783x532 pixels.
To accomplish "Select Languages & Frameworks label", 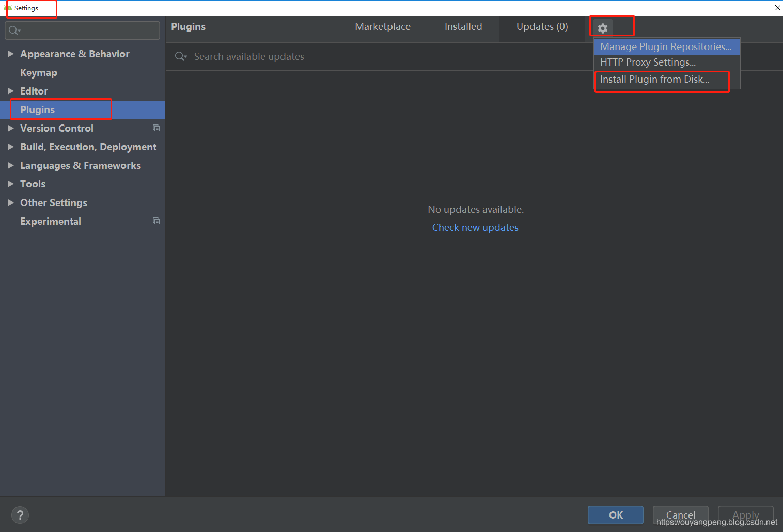I will tap(81, 166).
